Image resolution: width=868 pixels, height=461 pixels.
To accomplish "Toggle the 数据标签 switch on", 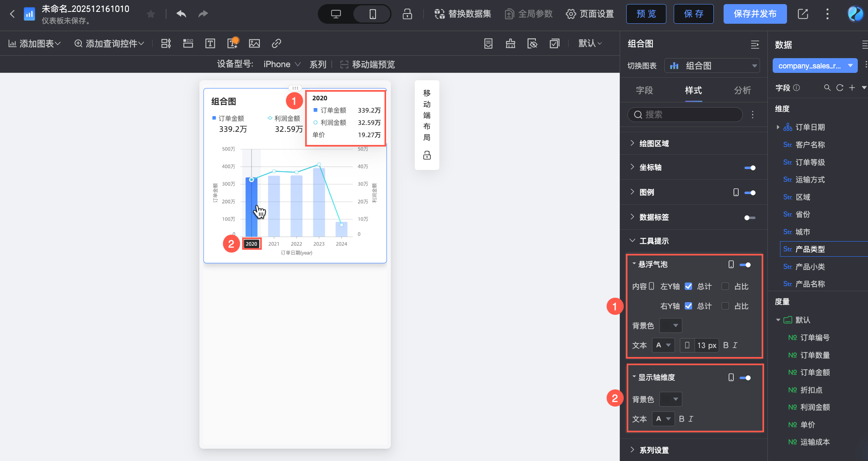I will pyautogui.click(x=749, y=217).
